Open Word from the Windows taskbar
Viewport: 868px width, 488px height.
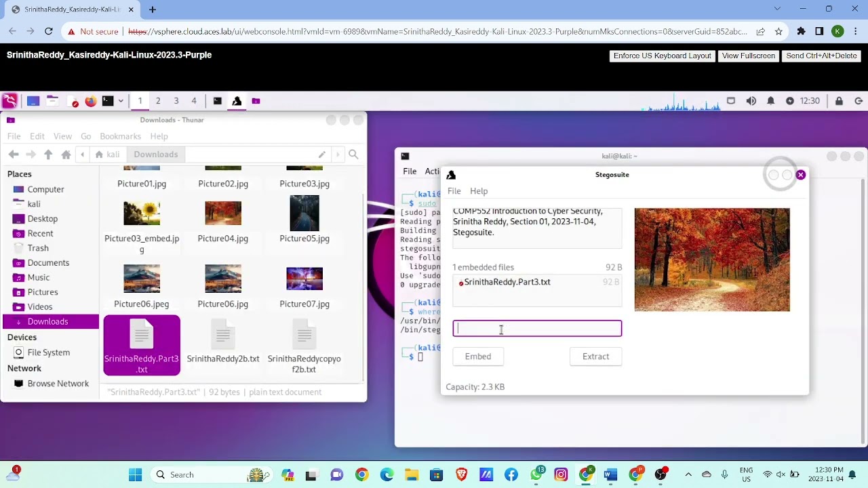coord(610,474)
